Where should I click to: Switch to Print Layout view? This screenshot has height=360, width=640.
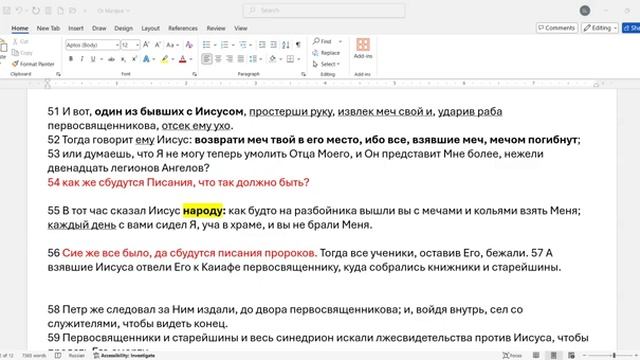pyautogui.click(x=553, y=356)
